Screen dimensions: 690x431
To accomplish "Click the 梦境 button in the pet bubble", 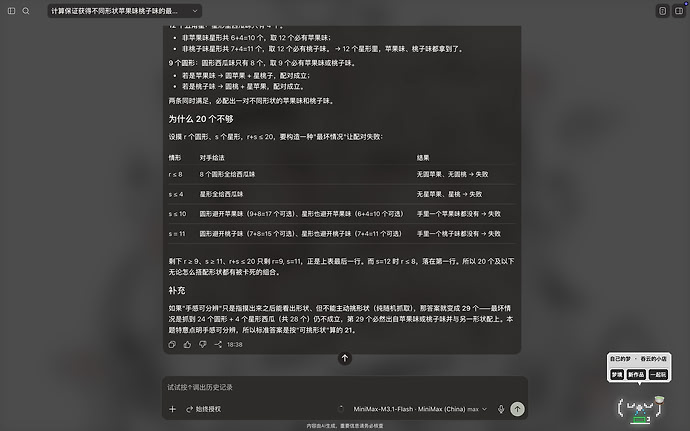I will pos(617,375).
